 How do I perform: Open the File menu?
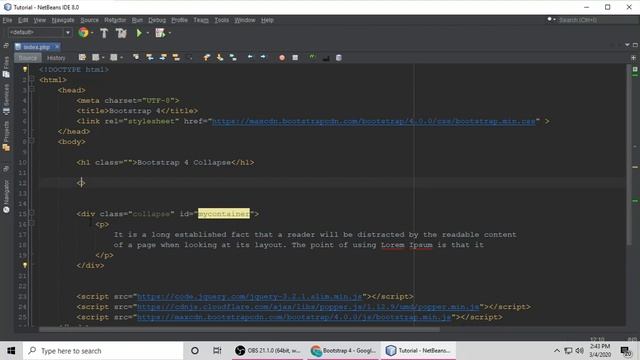7,20
